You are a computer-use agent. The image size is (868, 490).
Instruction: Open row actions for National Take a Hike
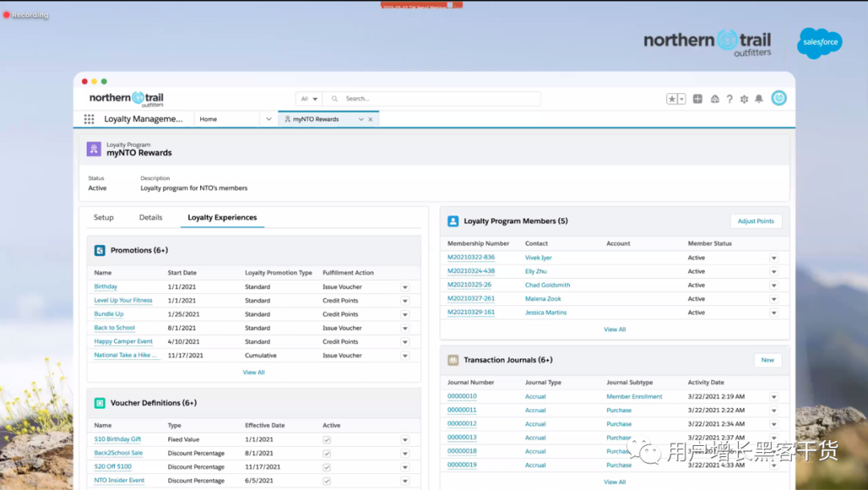[405, 356]
